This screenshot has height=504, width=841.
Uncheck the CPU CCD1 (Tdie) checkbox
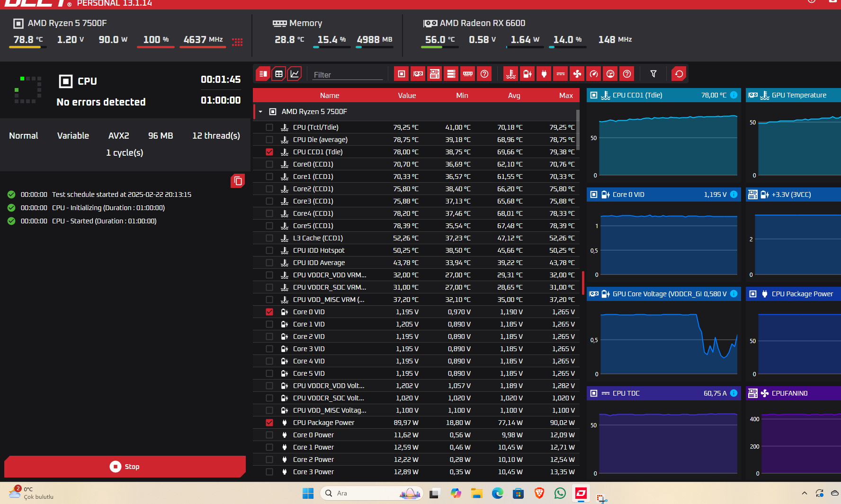(269, 152)
